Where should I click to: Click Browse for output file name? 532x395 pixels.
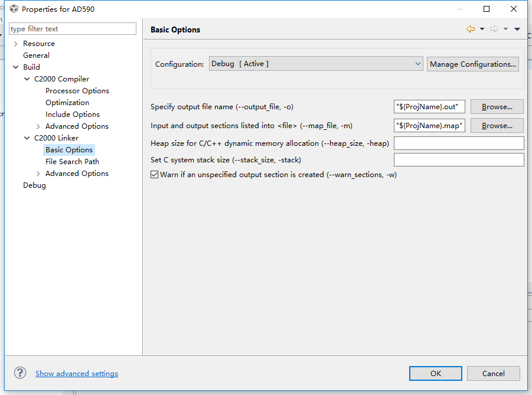[x=497, y=107]
